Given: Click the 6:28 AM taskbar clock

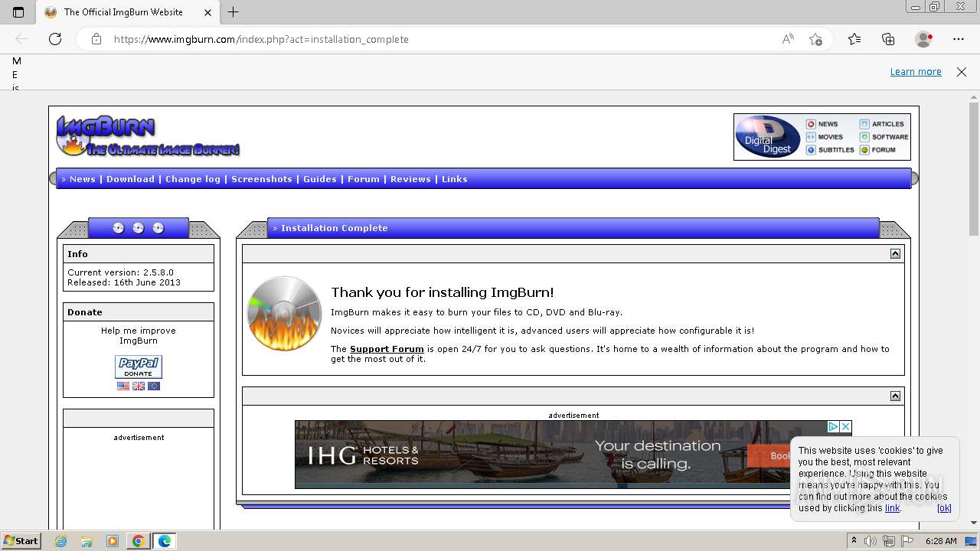Looking at the screenshot, I should click(x=941, y=541).
